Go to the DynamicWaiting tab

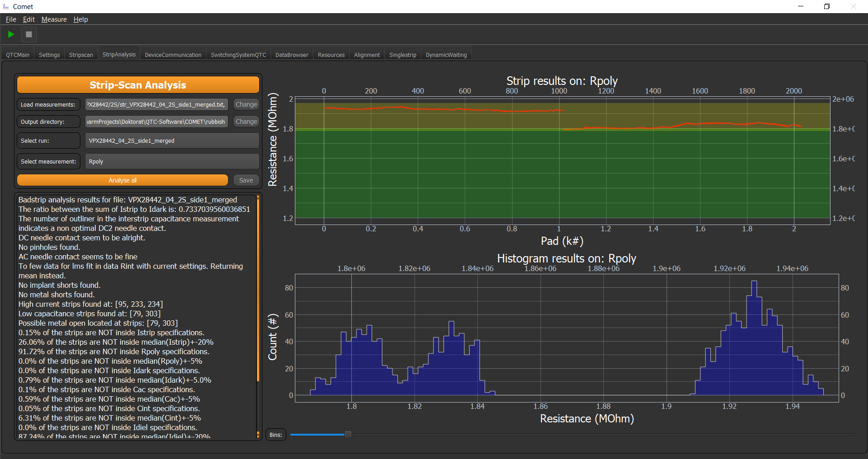(446, 55)
